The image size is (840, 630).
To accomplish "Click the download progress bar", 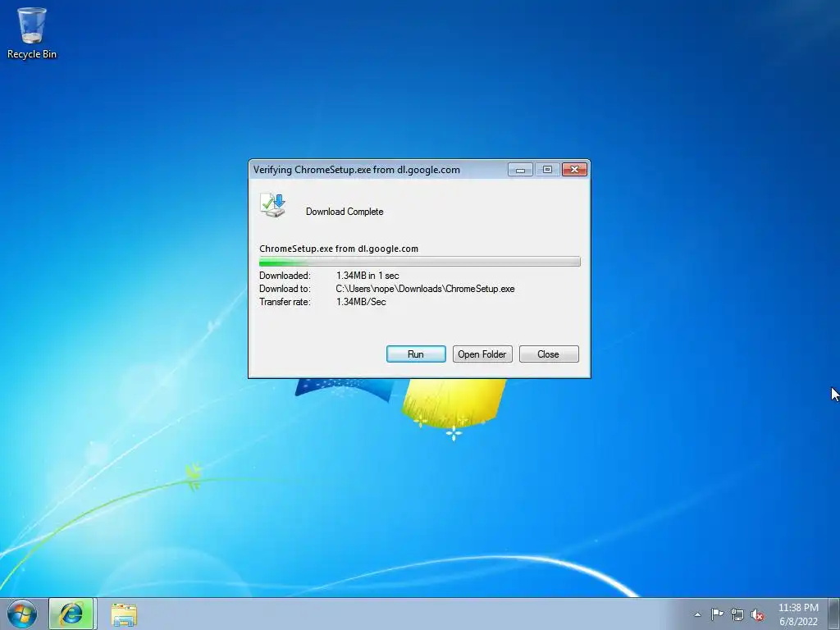I will pos(419,262).
